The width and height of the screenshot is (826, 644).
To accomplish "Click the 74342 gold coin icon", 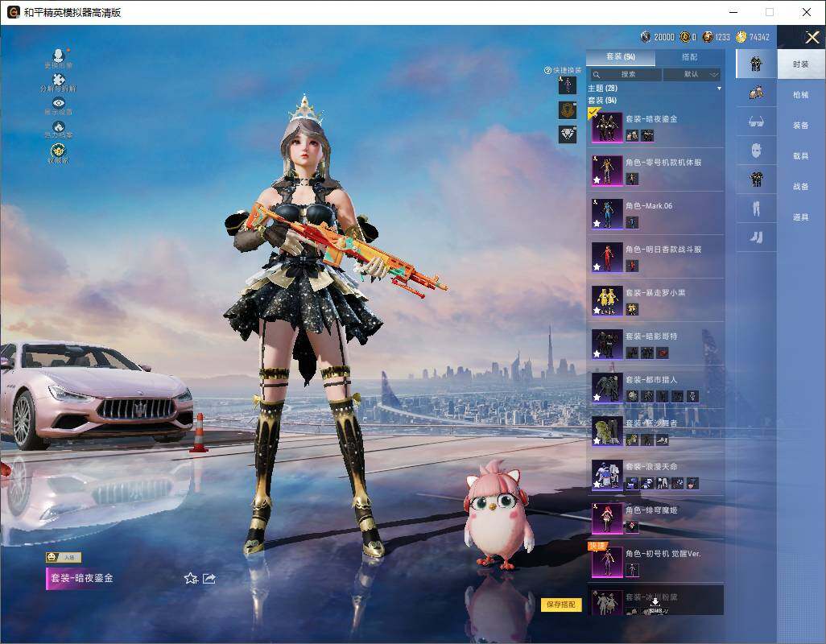I will coord(741,37).
